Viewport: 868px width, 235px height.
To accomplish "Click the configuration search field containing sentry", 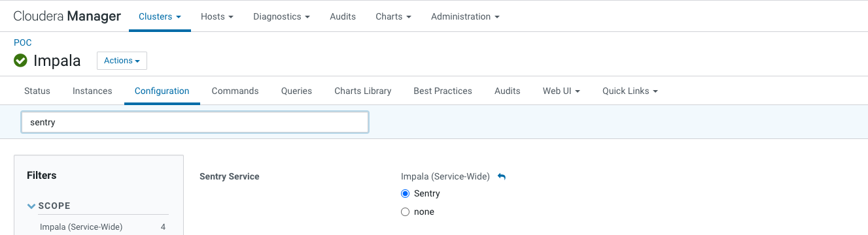I will (195, 122).
